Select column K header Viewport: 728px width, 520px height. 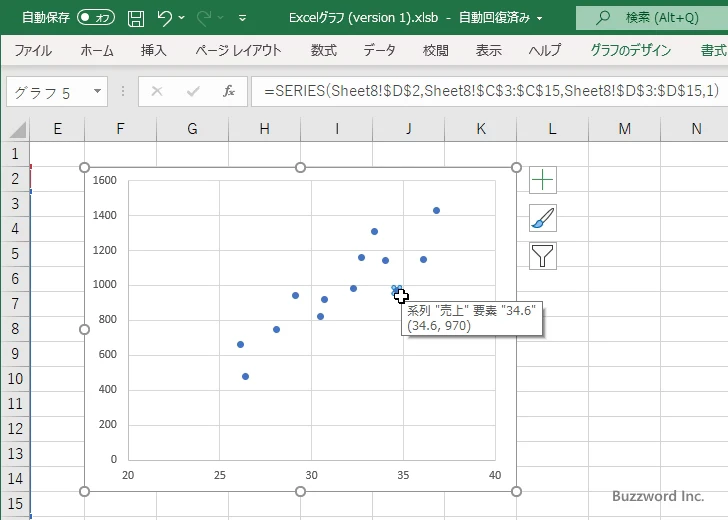481,129
